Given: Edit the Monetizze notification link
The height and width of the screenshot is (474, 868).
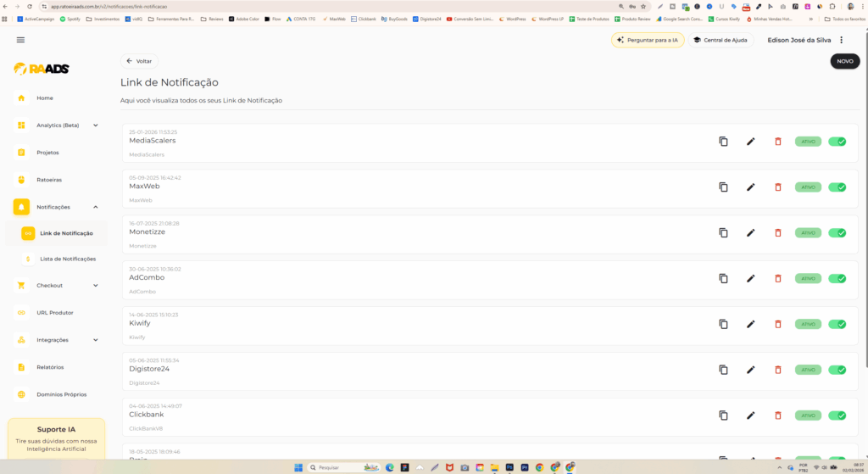Looking at the screenshot, I should point(751,232).
